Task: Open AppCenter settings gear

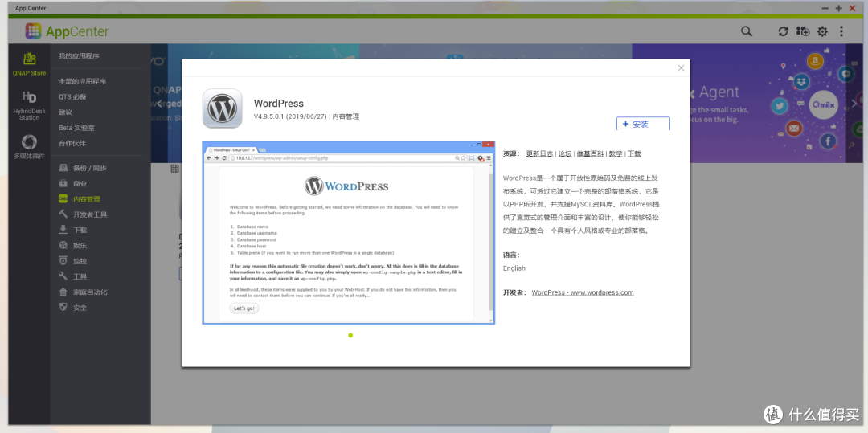Action: (x=822, y=31)
